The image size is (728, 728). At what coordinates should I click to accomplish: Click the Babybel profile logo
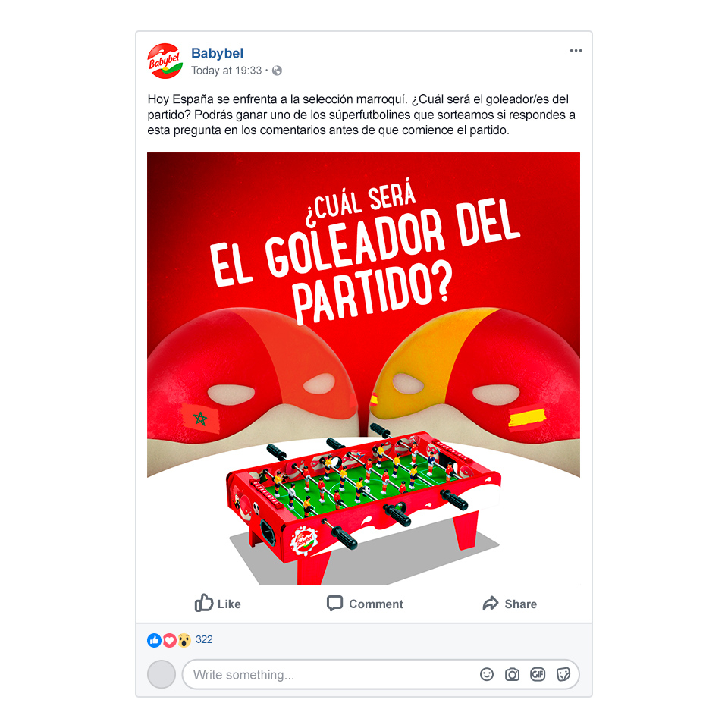(x=165, y=61)
